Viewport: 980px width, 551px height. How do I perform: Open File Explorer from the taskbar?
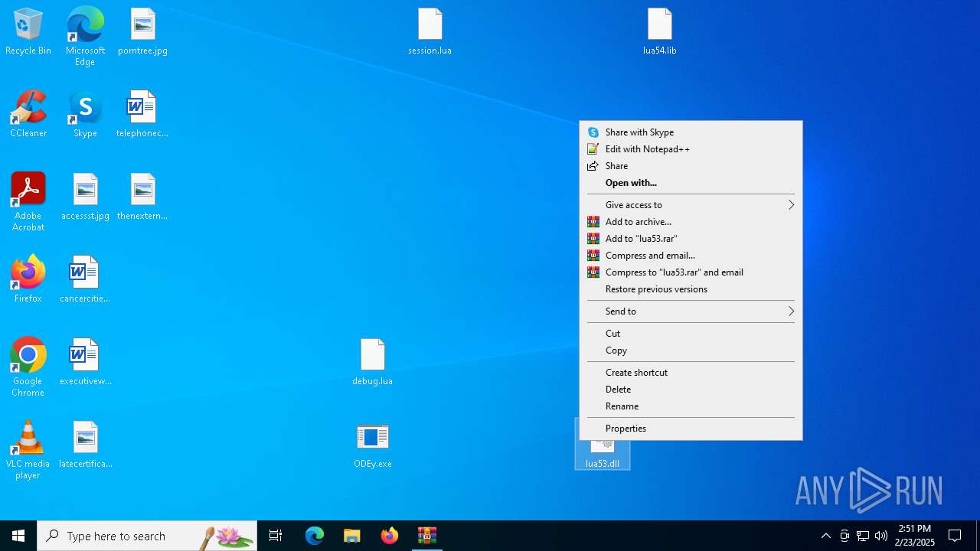pos(351,536)
